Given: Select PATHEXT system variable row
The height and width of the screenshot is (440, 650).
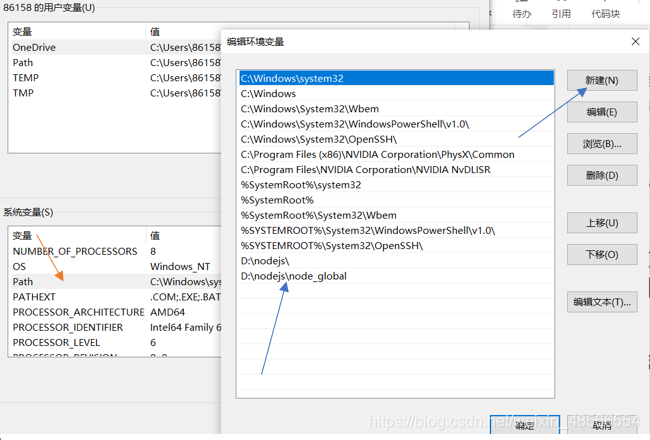Looking at the screenshot, I should click(x=115, y=297).
